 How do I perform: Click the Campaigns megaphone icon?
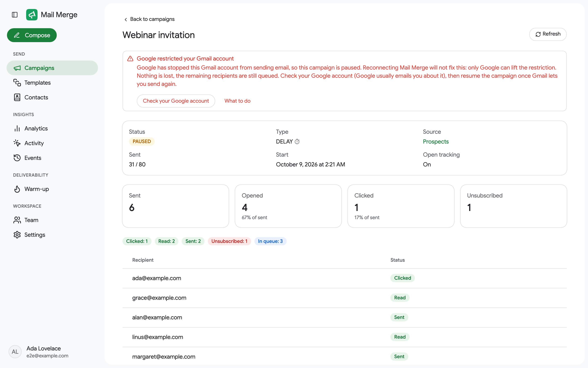[x=17, y=68]
